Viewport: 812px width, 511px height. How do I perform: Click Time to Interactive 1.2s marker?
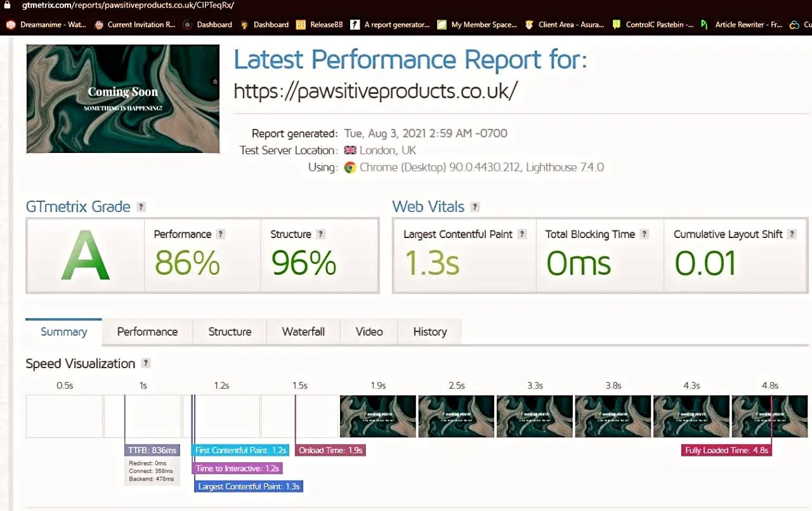[x=237, y=468]
